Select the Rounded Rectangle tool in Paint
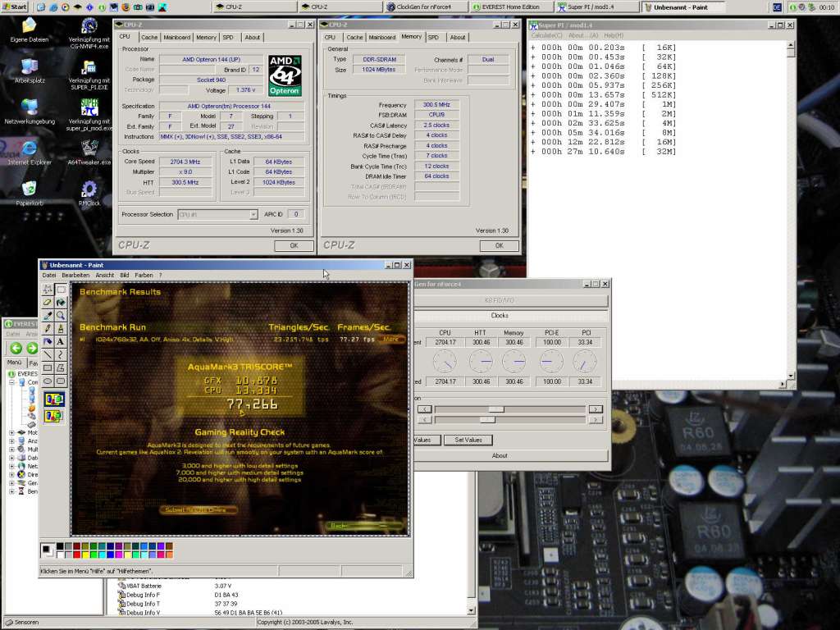This screenshot has width=840, height=630. [x=61, y=381]
